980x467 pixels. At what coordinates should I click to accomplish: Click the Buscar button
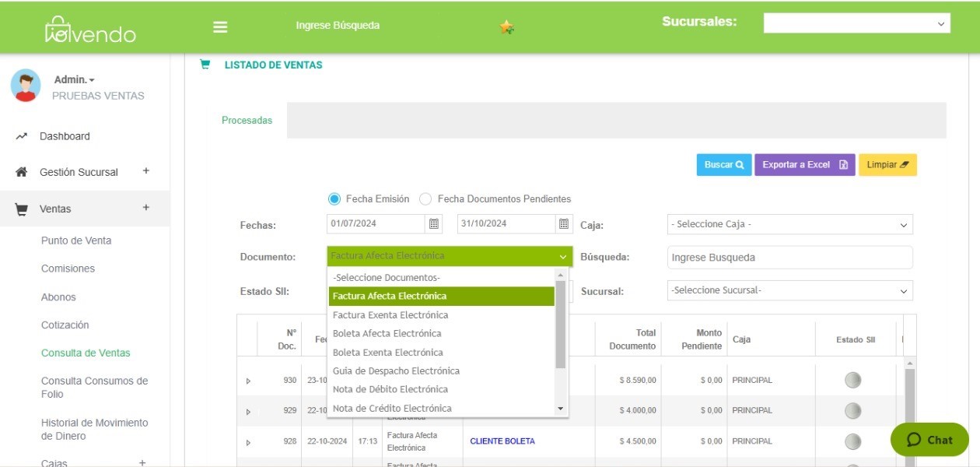(723, 165)
